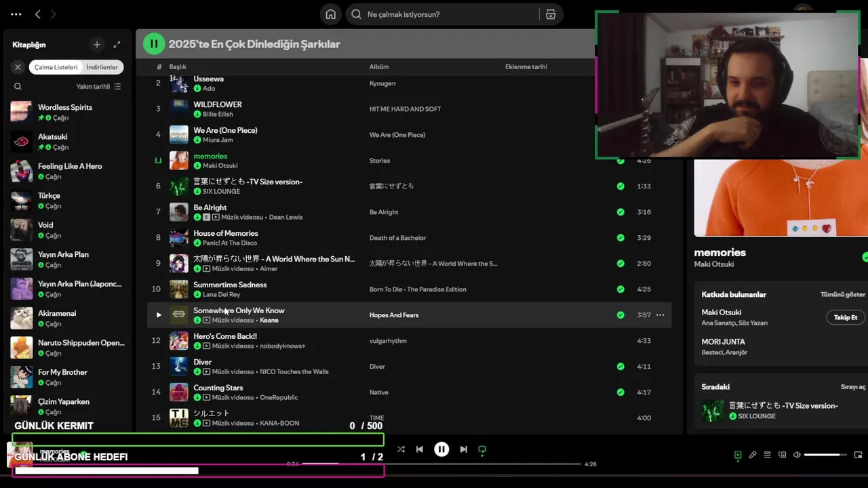Seek on the song progress bar

[x=441, y=464]
